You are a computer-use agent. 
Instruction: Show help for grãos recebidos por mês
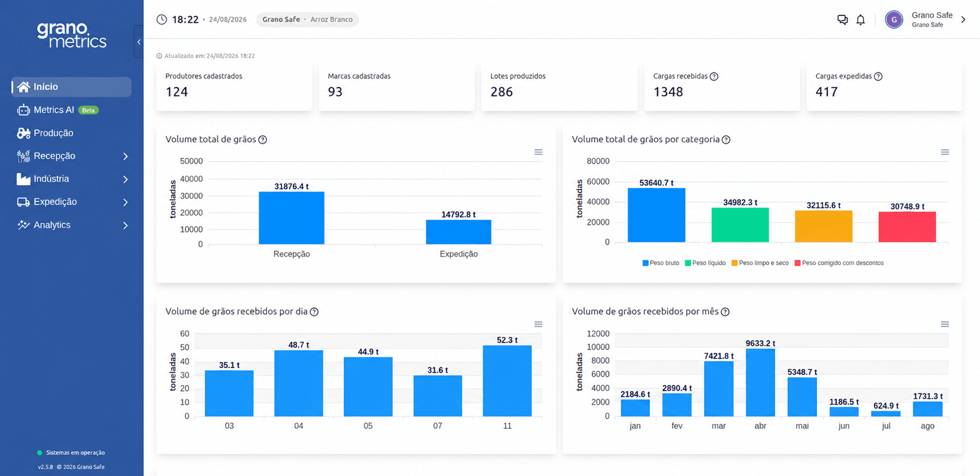pos(725,312)
